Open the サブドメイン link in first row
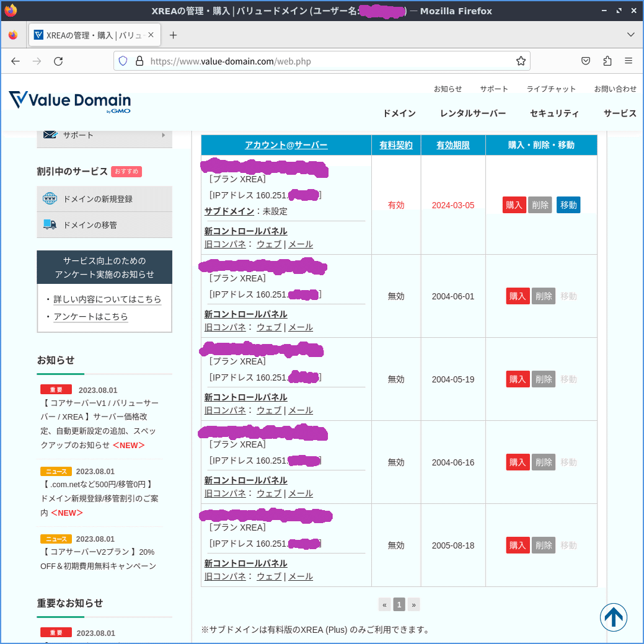The height and width of the screenshot is (644, 644). point(229,211)
